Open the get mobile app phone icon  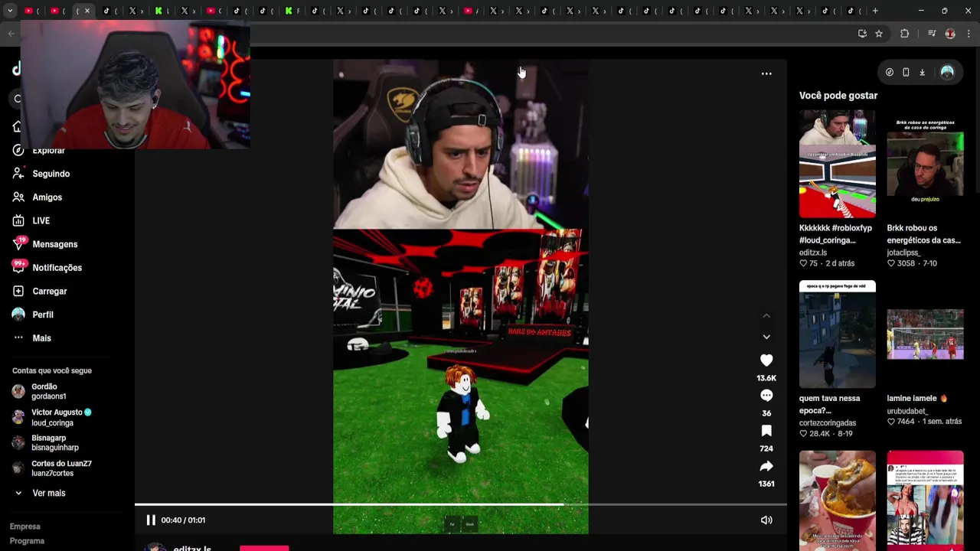pos(906,73)
